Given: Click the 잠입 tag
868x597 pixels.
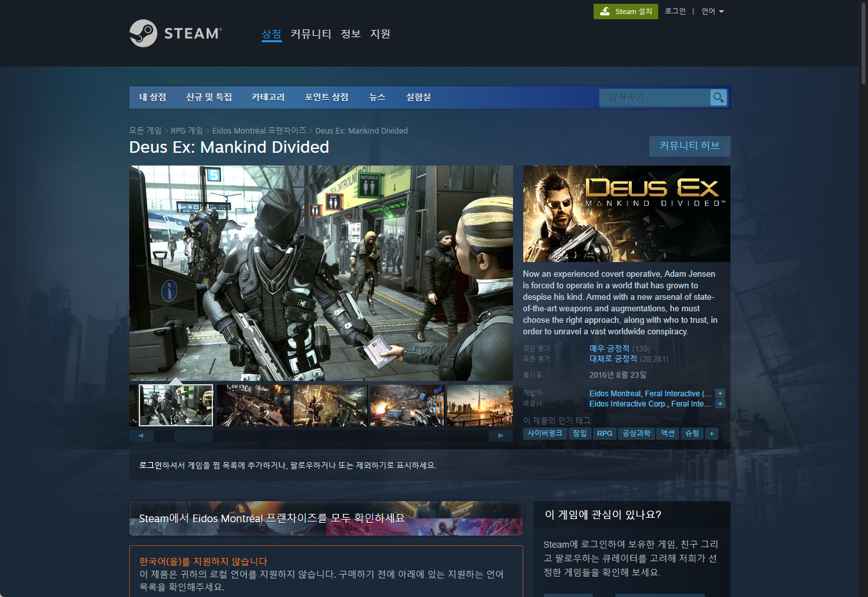Looking at the screenshot, I should tap(580, 433).
